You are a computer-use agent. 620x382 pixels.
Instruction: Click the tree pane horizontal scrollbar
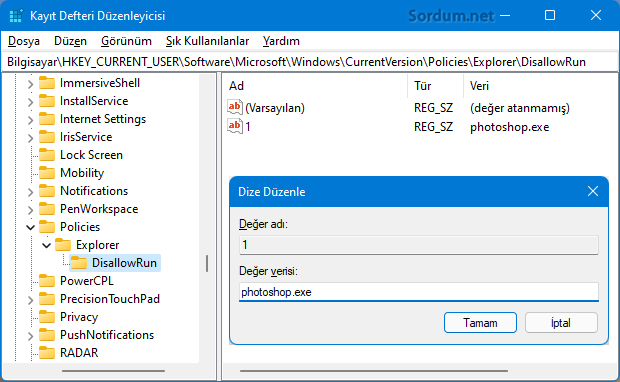pos(113,371)
